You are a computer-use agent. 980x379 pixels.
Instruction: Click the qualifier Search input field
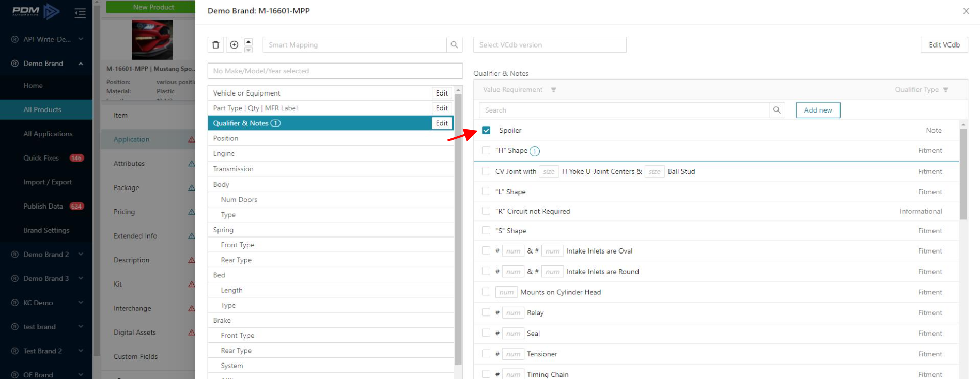(624, 110)
